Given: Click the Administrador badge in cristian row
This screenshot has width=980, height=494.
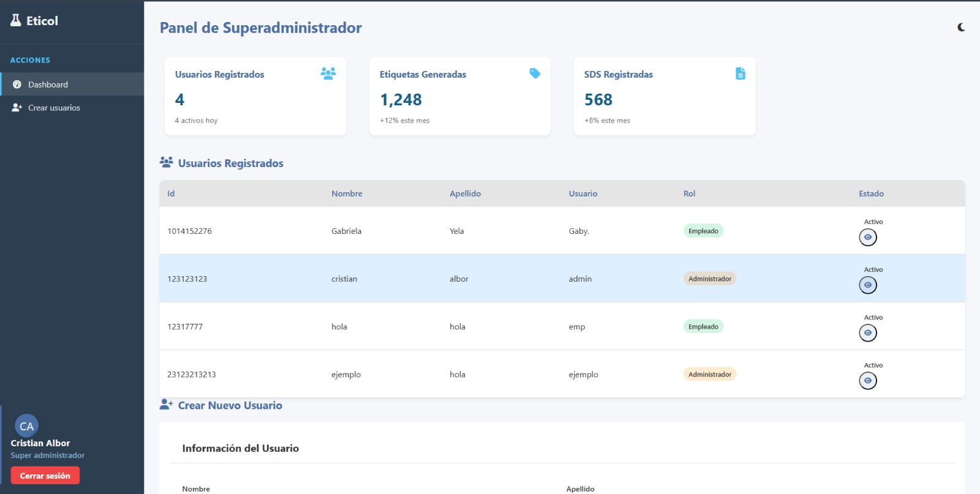Looking at the screenshot, I should pyautogui.click(x=709, y=279).
